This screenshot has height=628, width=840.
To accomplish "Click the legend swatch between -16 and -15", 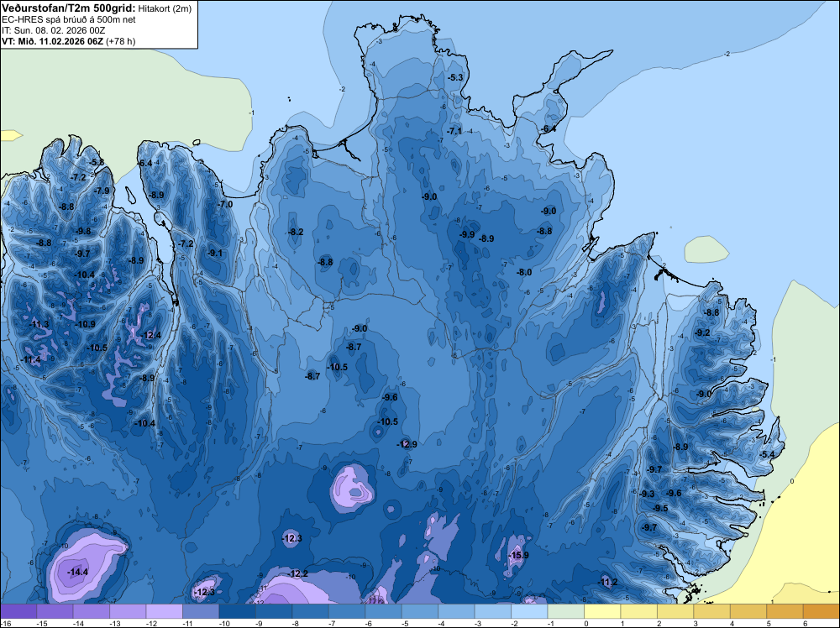I will pyautogui.click(x=18, y=611).
